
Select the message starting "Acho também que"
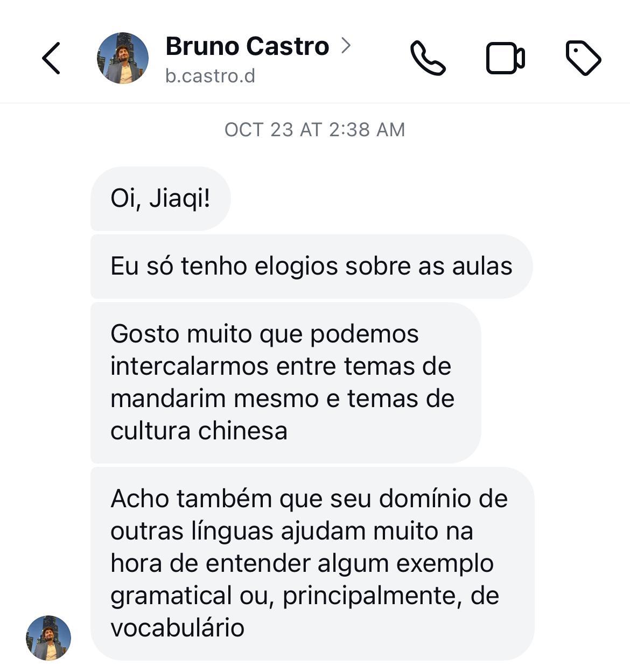(311, 563)
